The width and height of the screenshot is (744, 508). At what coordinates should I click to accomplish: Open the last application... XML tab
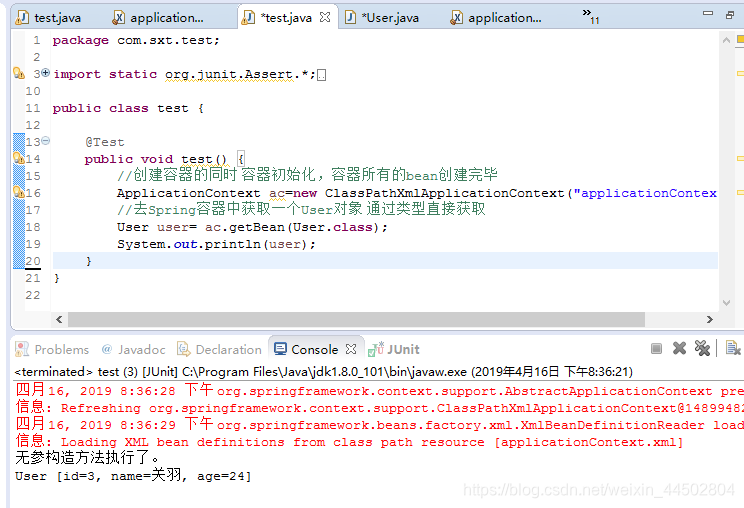[x=496, y=18]
